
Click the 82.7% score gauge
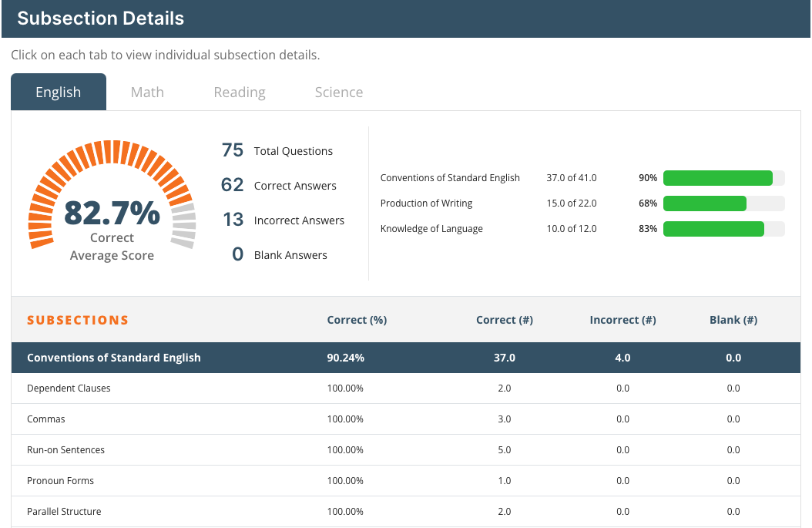(112, 200)
